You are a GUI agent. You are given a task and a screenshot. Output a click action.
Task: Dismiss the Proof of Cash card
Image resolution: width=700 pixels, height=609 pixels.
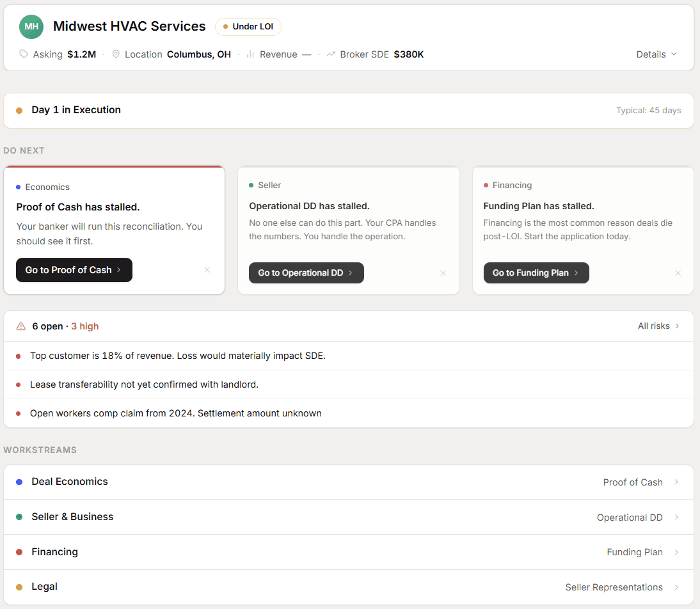tap(207, 270)
